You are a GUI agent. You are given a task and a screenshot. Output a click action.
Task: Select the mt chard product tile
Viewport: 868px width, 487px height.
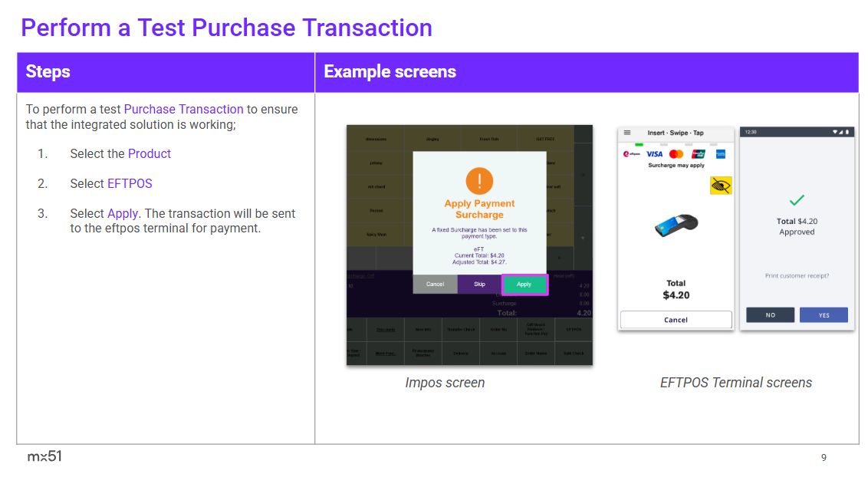tap(376, 187)
